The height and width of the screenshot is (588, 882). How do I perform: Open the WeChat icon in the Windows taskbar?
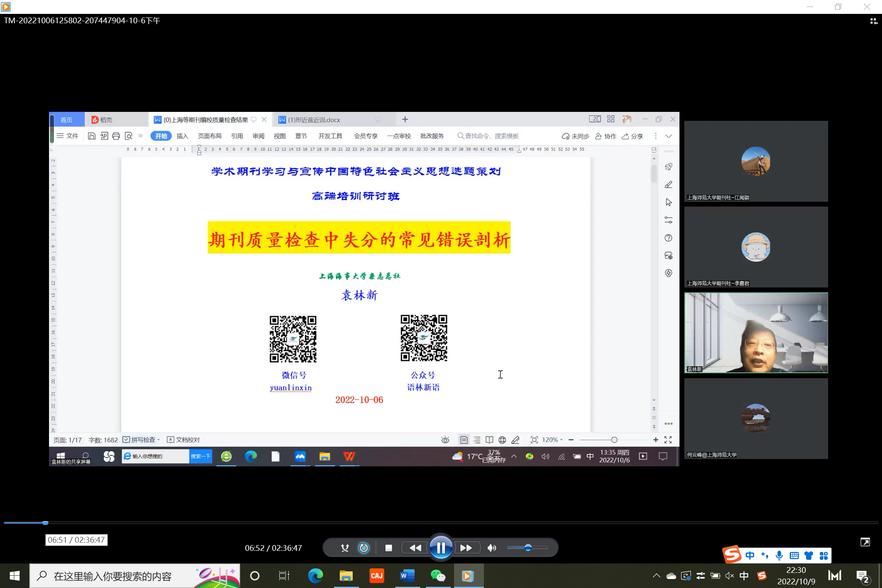point(438,576)
